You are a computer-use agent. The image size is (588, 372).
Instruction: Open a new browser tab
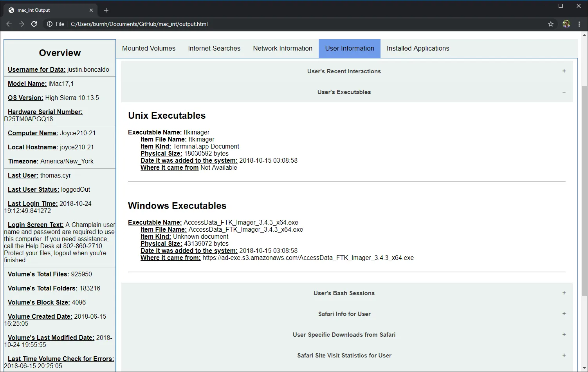click(x=106, y=10)
